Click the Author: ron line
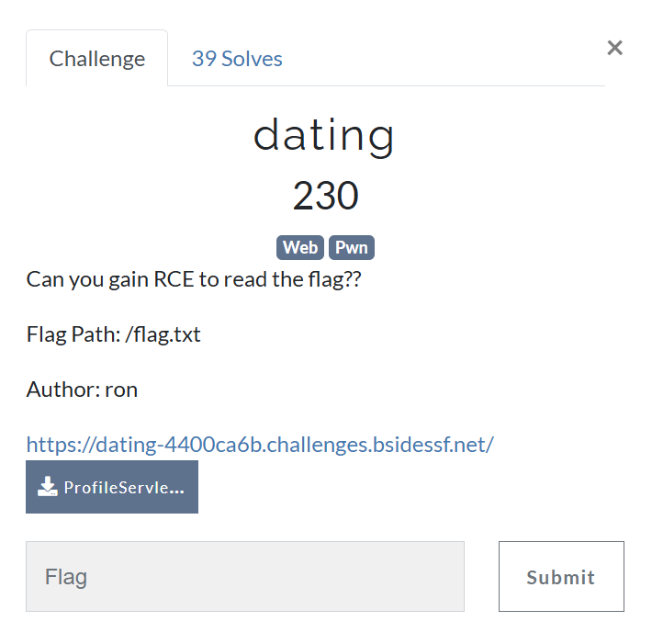Image resolution: width=652 pixels, height=644 pixels. [x=82, y=390]
